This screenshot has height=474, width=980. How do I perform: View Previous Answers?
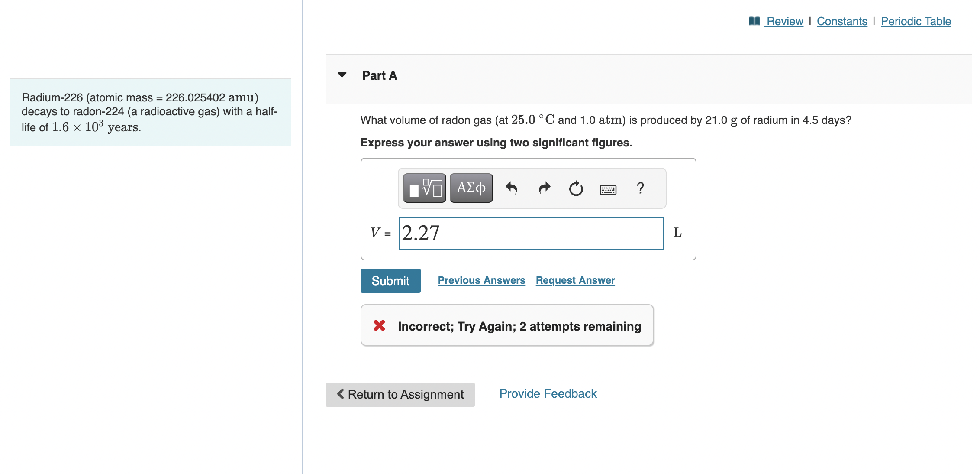coord(481,280)
